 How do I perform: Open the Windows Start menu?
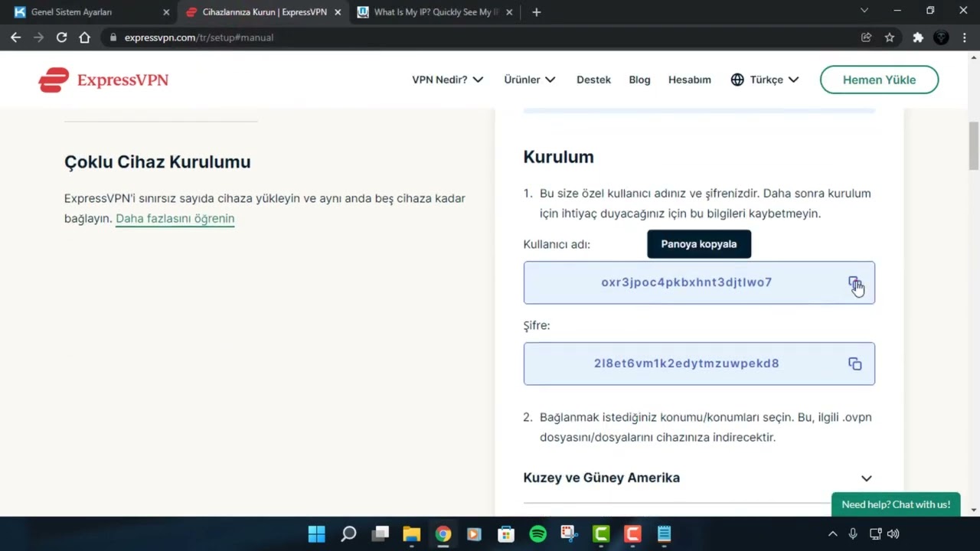(x=316, y=534)
